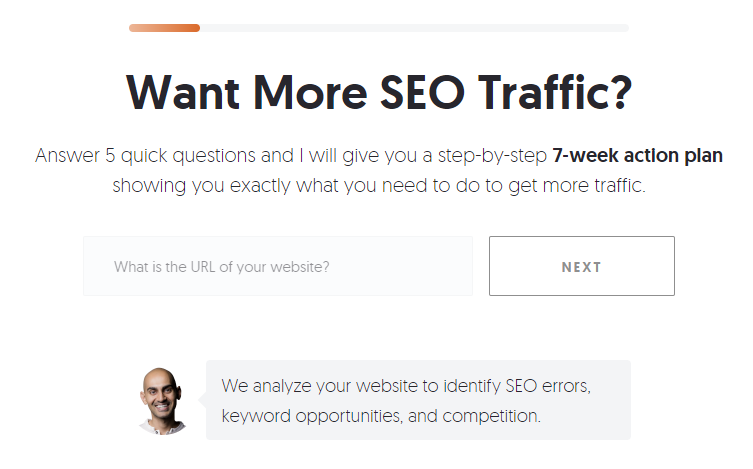Click the bold "7-week action plan" text
Screen dimensions: 753x469
coord(637,156)
